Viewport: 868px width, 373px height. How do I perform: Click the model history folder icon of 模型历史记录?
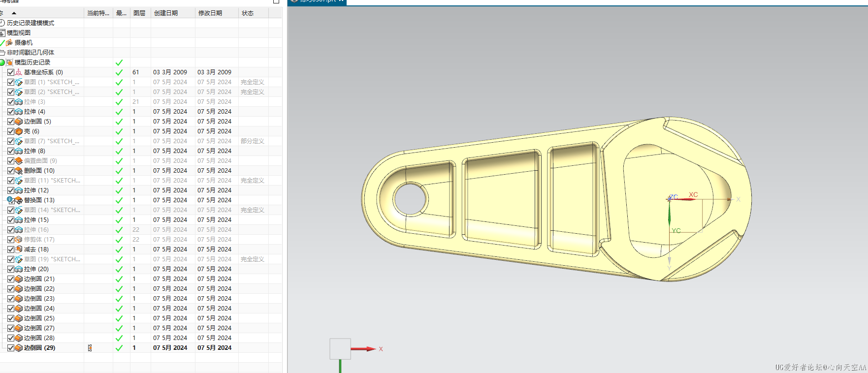(9, 62)
